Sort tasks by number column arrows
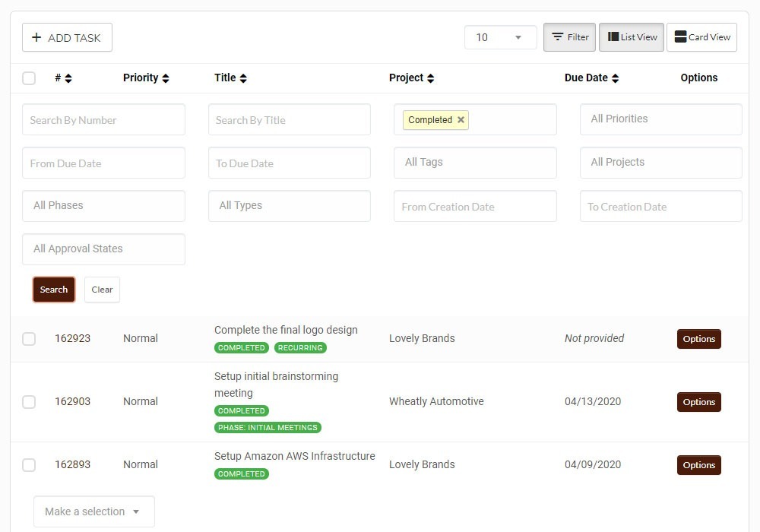This screenshot has width=760, height=532. point(68,78)
